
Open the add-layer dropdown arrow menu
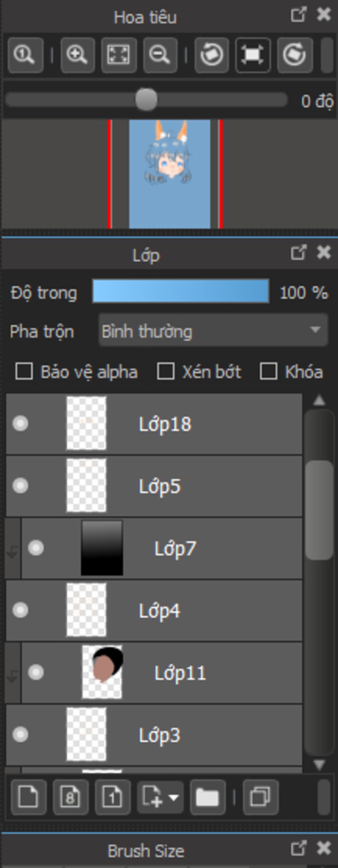[x=174, y=797]
